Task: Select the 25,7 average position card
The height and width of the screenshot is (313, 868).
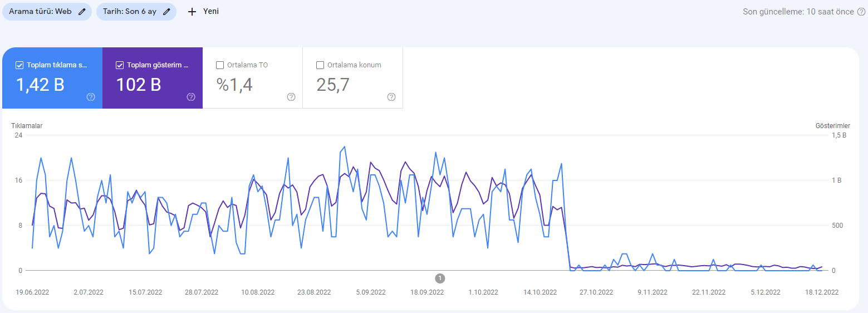Action: click(353, 78)
